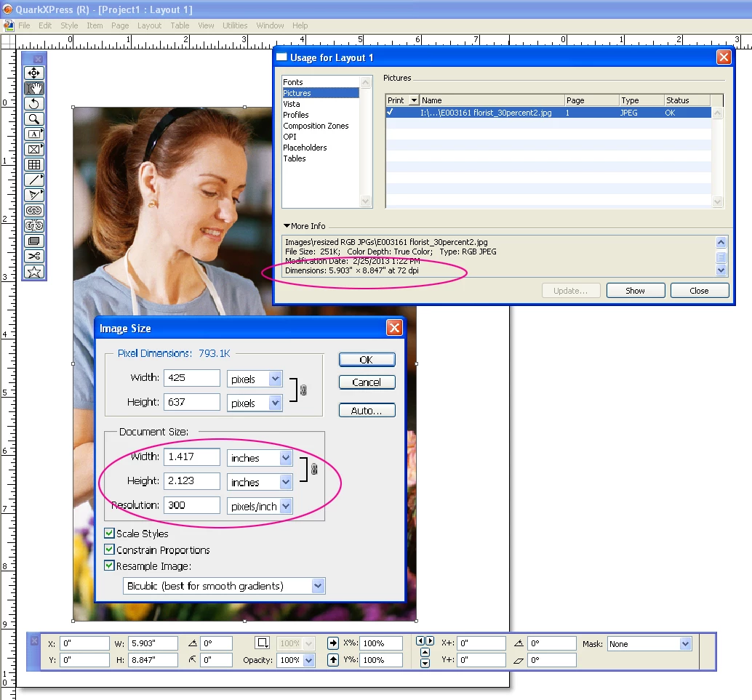Open pixel height units dropdown
This screenshot has width=752, height=700.
click(x=276, y=403)
